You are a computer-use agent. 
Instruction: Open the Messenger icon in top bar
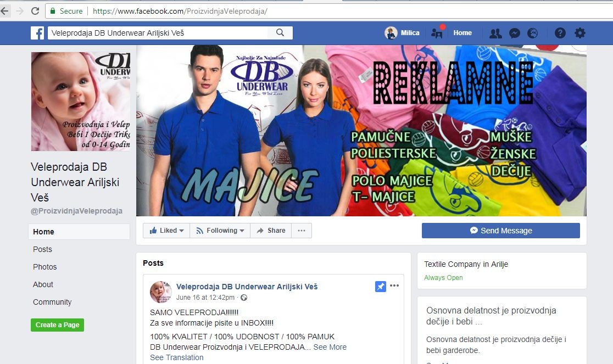(x=515, y=33)
